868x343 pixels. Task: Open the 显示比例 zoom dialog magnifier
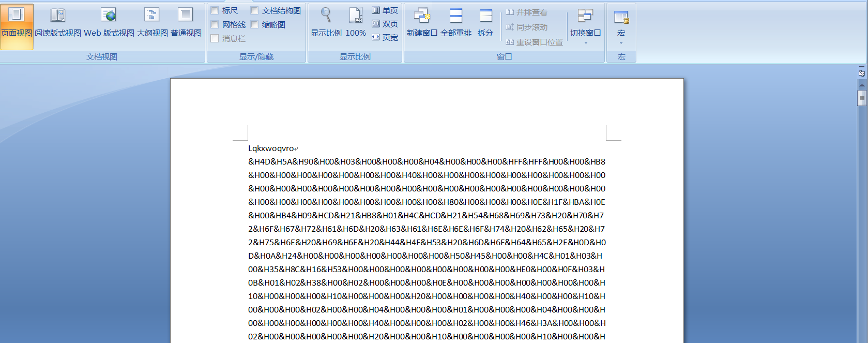[326, 23]
